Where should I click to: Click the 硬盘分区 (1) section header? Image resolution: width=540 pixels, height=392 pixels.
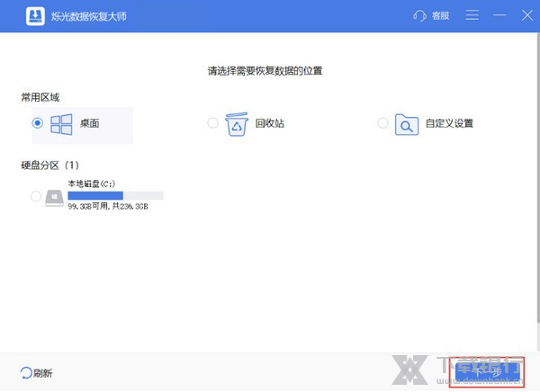click(49, 165)
